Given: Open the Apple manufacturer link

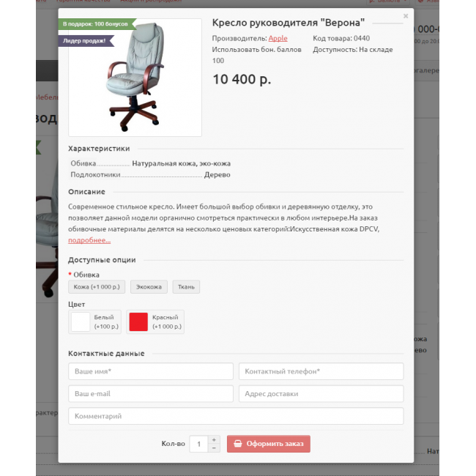Looking at the screenshot, I should tap(278, 38).
